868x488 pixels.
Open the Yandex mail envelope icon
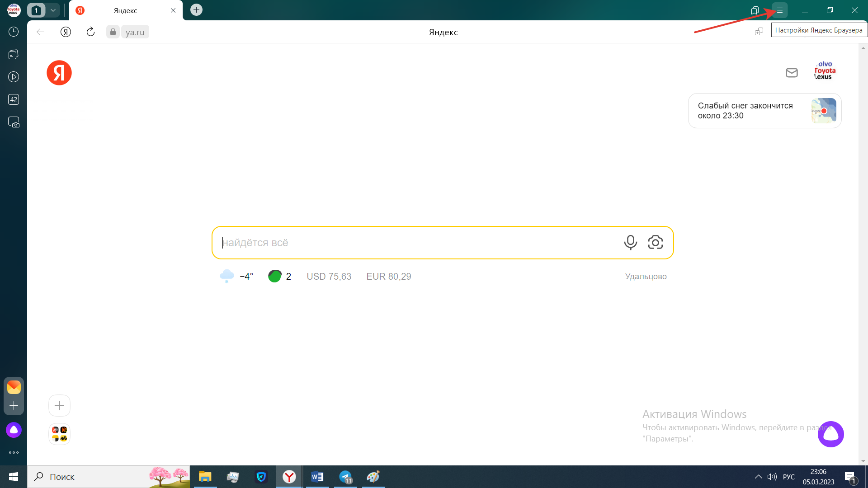tap(792, 73)
